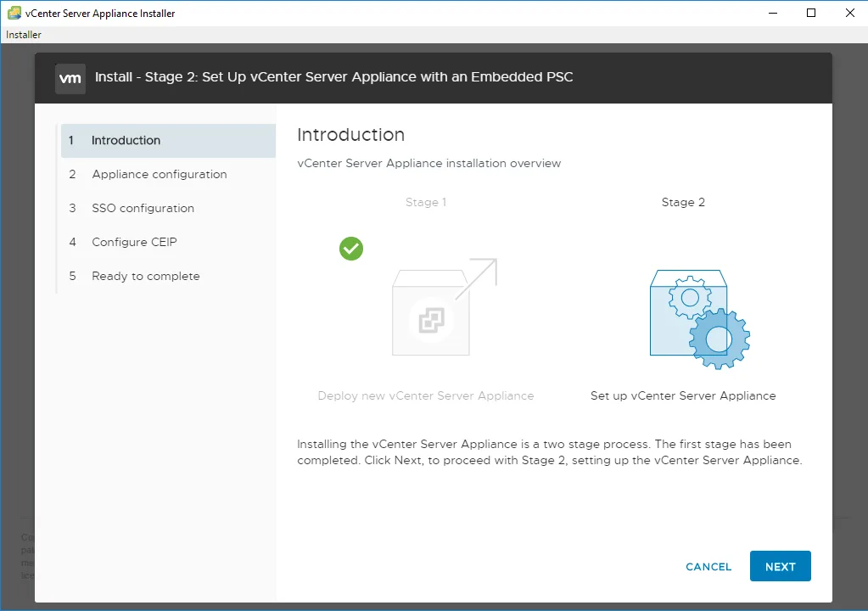
Task: Jump to Ready to complete step
Action: (168, 276)
